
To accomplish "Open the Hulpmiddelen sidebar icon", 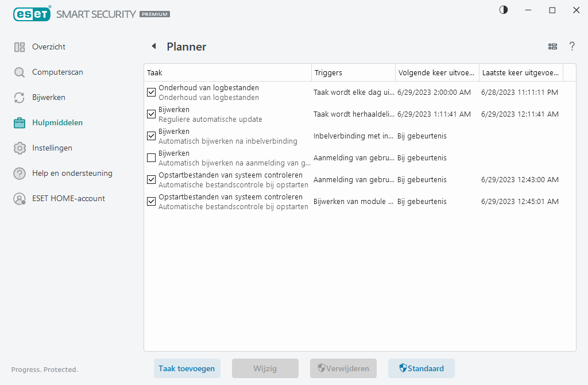I will pyautogui.click(x=19, y=122).
